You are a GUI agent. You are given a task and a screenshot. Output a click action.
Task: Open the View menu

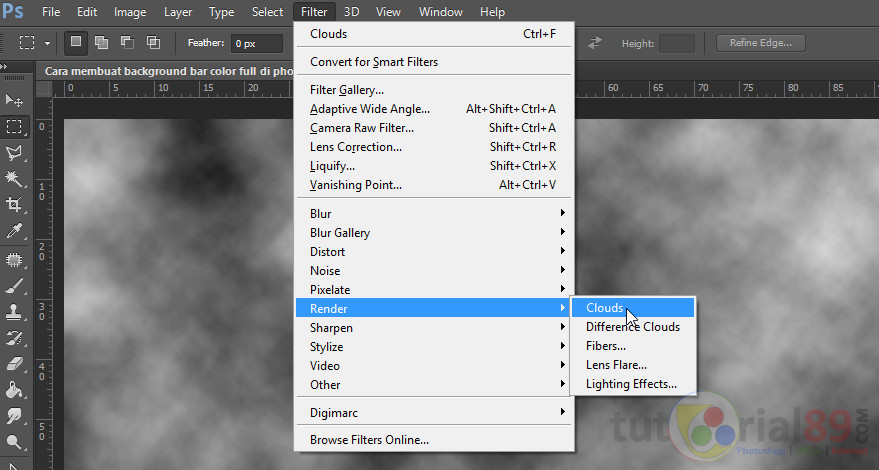pyautogui.click(x=388, y=12)
